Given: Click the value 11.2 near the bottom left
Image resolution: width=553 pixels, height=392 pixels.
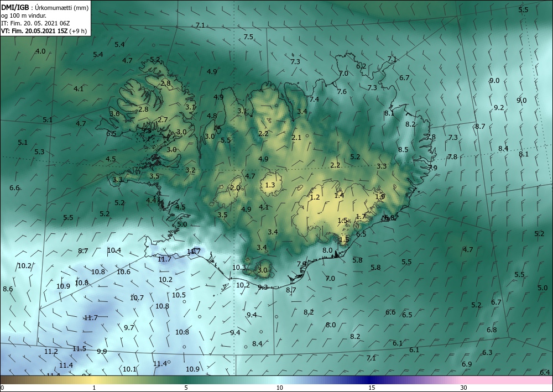Looking at the screenshot, I should tap(51, 352).
